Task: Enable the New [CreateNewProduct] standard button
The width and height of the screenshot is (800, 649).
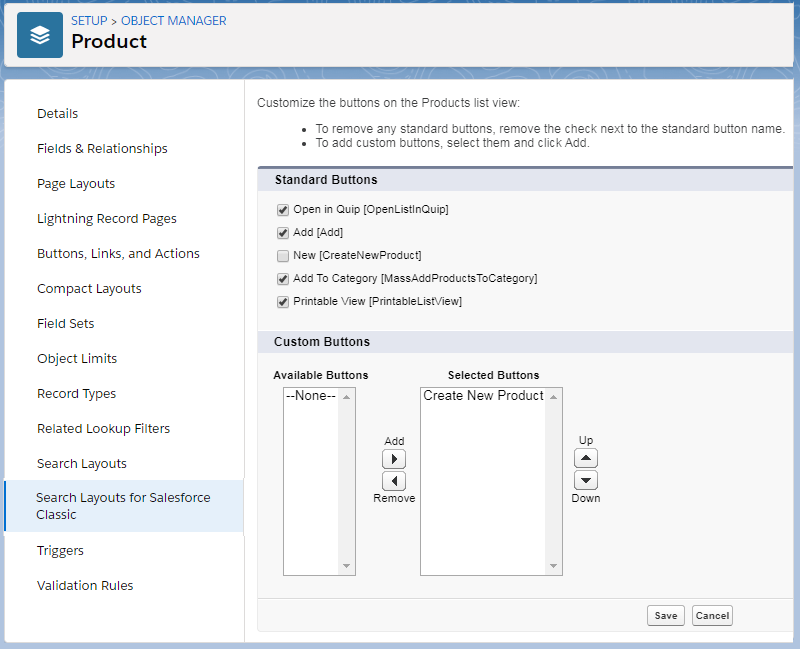Action: [283, 256]
